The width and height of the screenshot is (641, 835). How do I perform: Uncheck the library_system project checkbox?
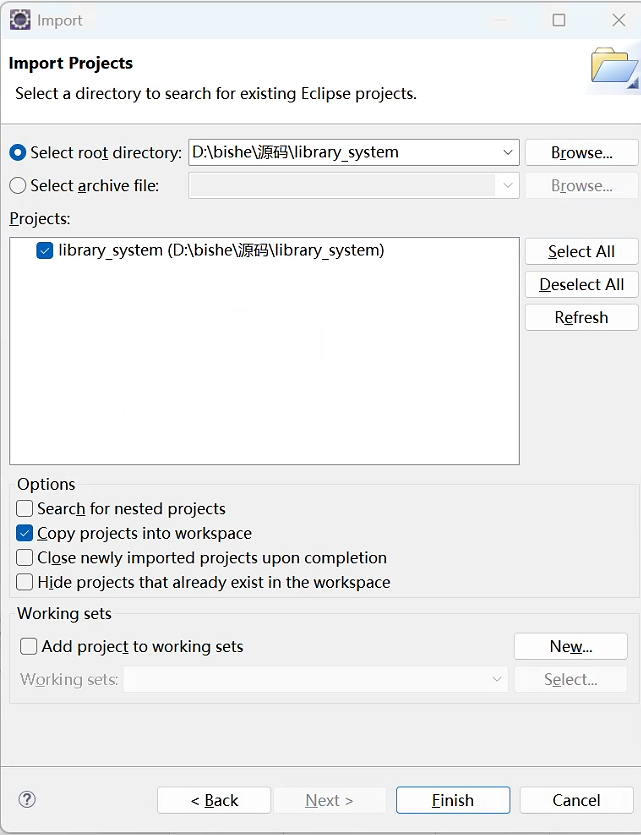(x=45, y=250)
